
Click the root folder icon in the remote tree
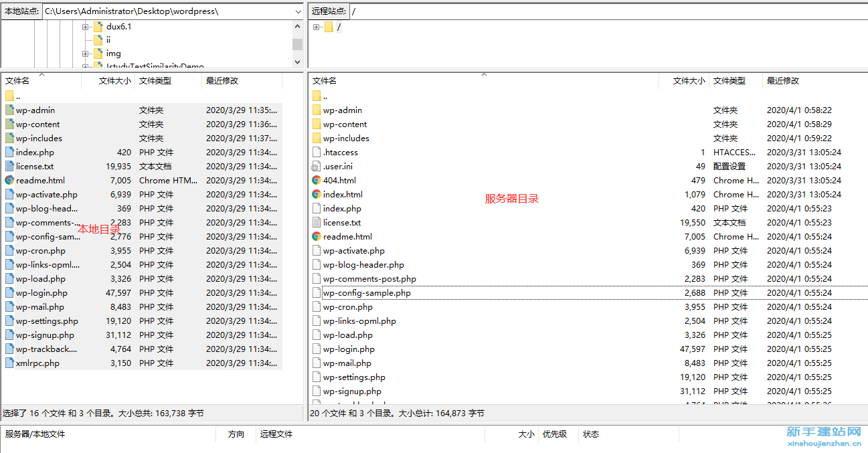point(328,27)
